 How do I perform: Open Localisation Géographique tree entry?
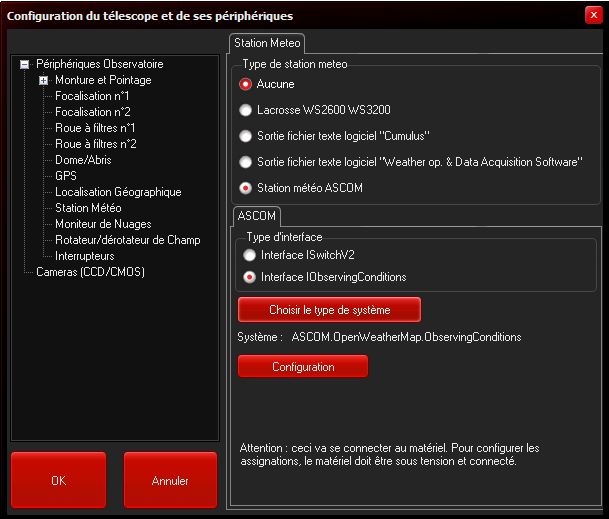tap(118, 192)
